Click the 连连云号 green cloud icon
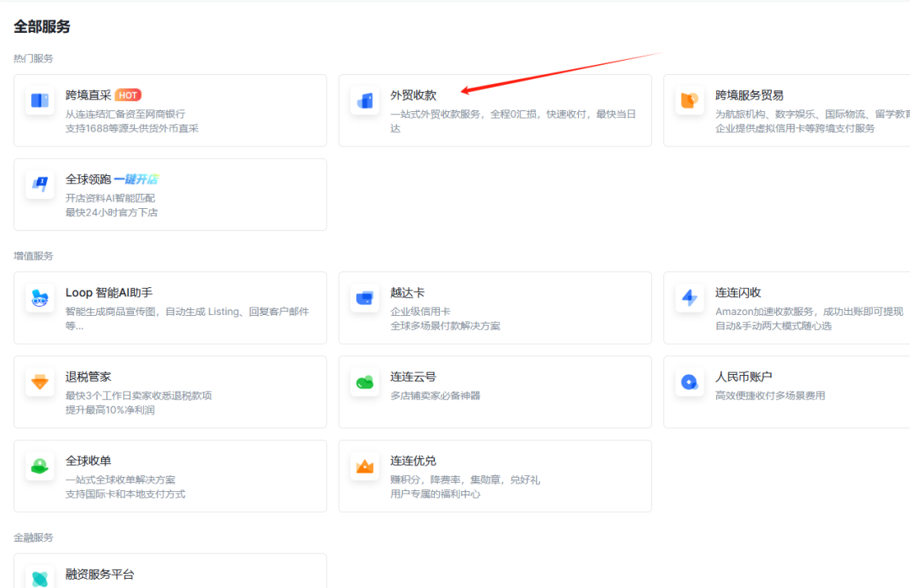 (x=365, y=382)
